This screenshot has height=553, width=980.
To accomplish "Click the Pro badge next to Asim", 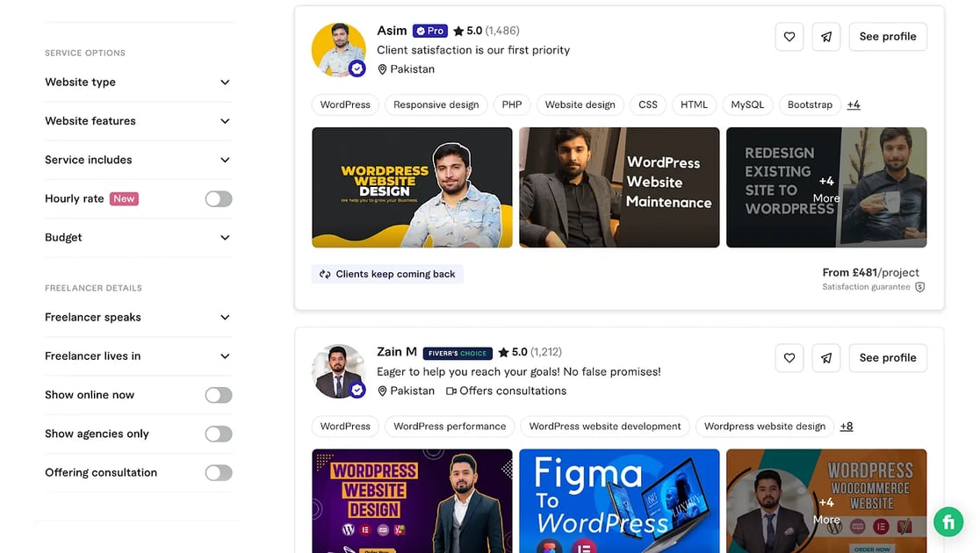I will [429, 30].
